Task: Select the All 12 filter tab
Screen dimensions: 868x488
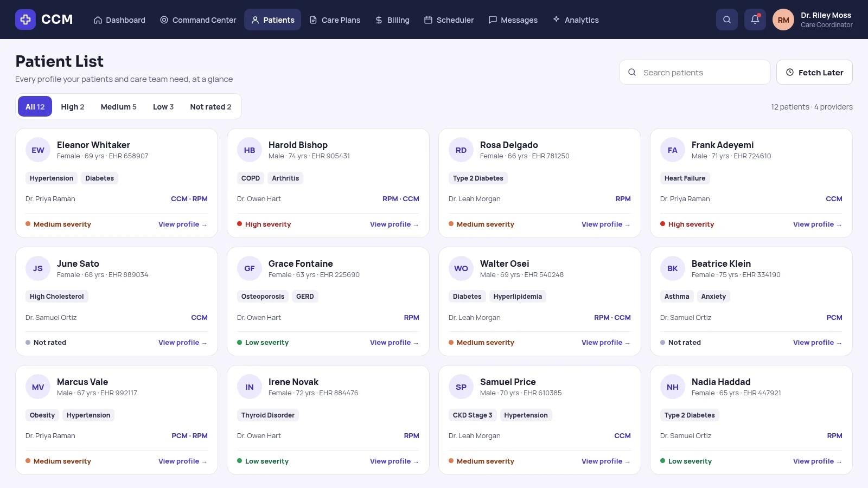Action: 35,106
